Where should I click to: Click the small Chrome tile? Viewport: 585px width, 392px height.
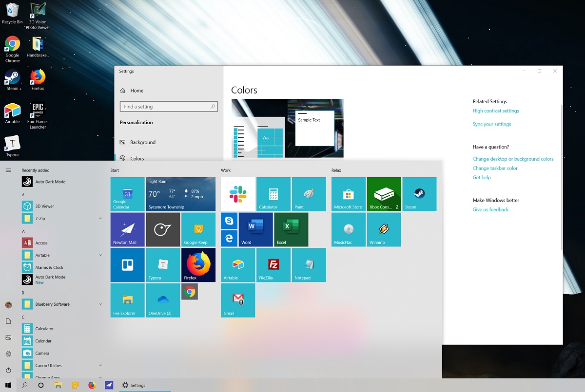pos(190,292)
